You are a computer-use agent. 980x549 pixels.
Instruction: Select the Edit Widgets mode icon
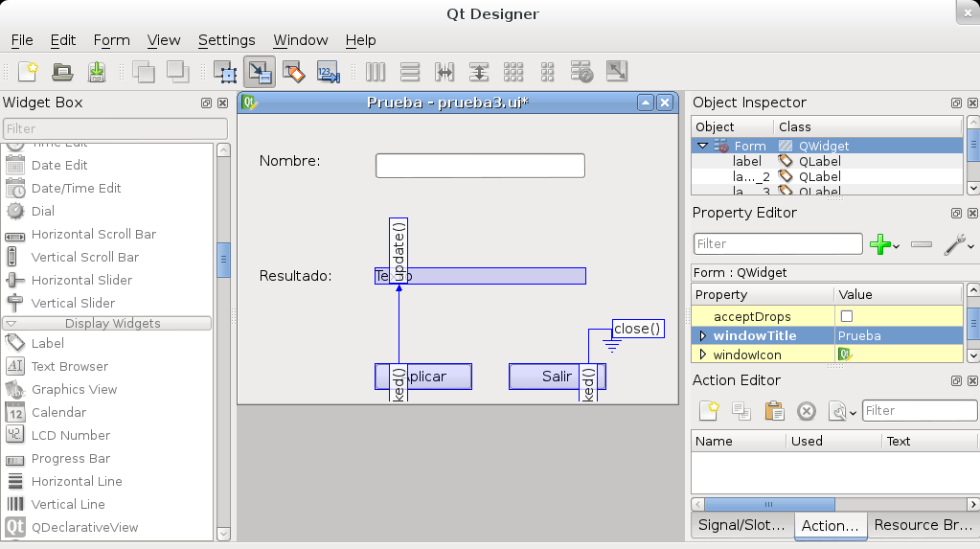point(225,72)
